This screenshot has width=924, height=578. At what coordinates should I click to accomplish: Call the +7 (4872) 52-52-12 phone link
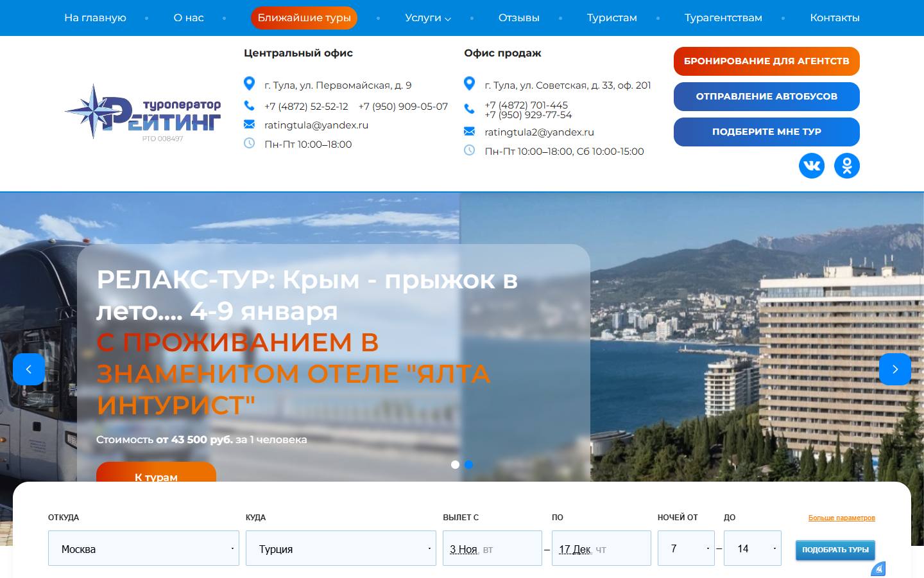pyautogui.click(x=306, y=107)
